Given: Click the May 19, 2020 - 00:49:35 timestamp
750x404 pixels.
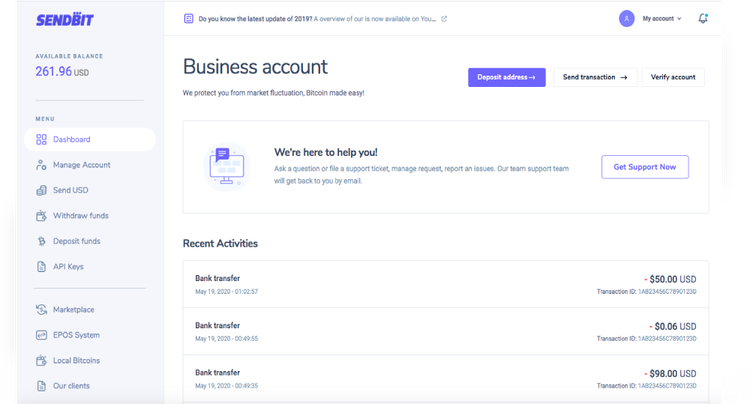Looking at the screenshot, I should point(226,386).
